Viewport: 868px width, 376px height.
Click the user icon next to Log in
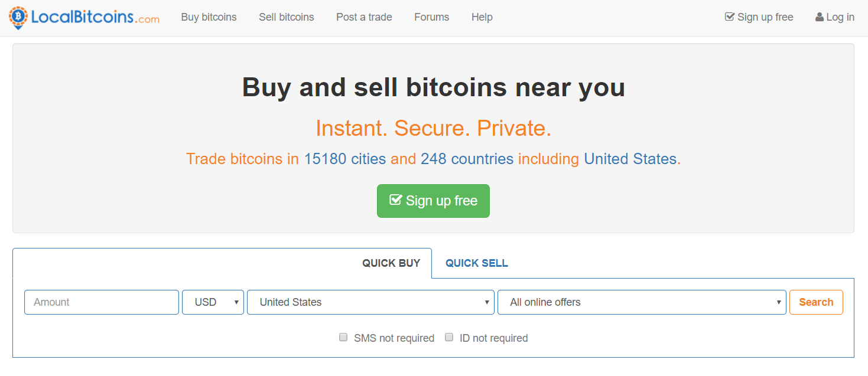point(820,17)
